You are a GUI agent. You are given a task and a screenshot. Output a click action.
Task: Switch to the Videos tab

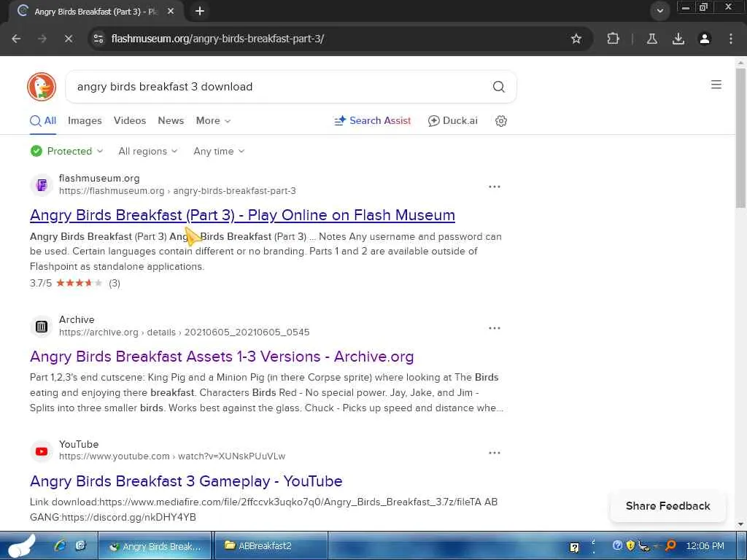(130, 121)
